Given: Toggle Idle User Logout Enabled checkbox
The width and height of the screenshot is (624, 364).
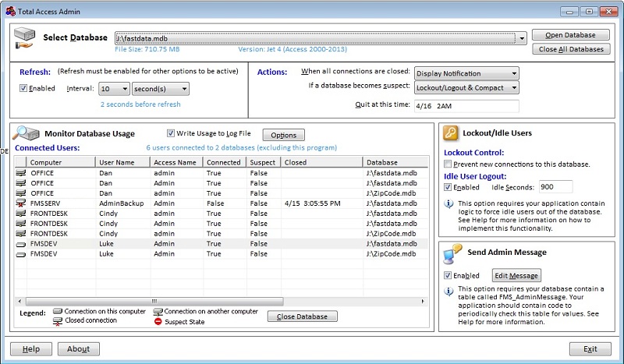Looking at the screenshot, I should (448, 187).
